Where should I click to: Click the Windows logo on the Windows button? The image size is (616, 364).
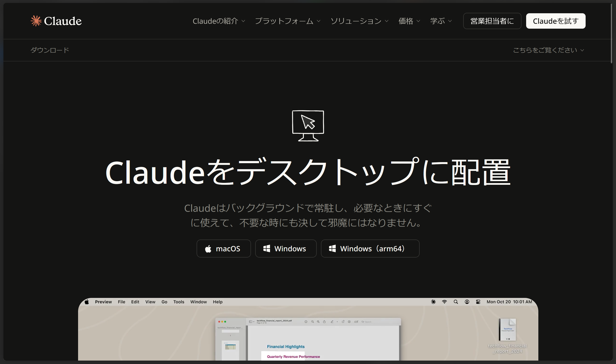point(266,249)
